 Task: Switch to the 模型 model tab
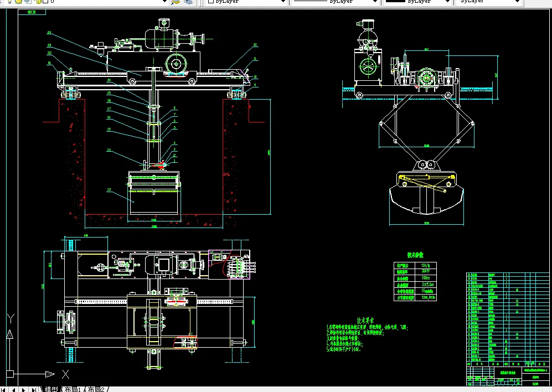point(51,389)
